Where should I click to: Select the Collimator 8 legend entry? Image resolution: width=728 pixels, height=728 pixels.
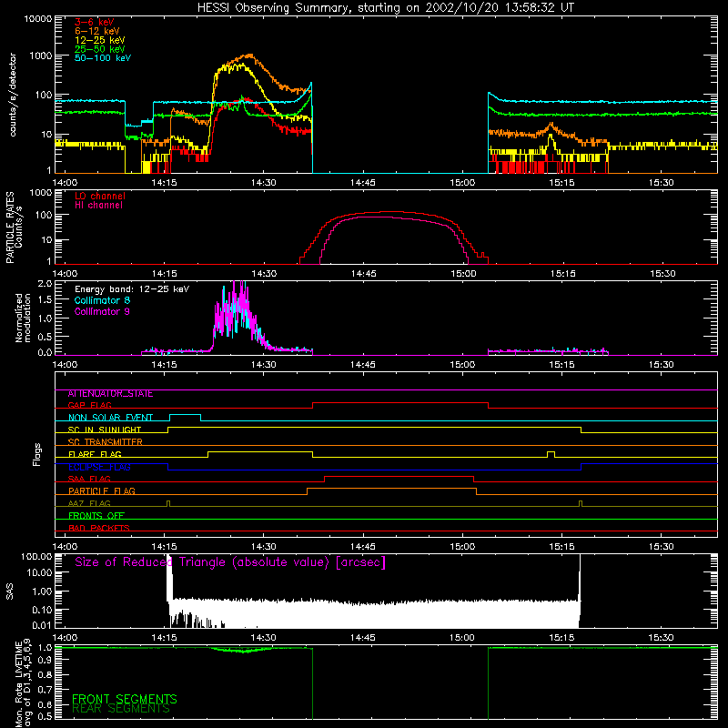point(102,300)
